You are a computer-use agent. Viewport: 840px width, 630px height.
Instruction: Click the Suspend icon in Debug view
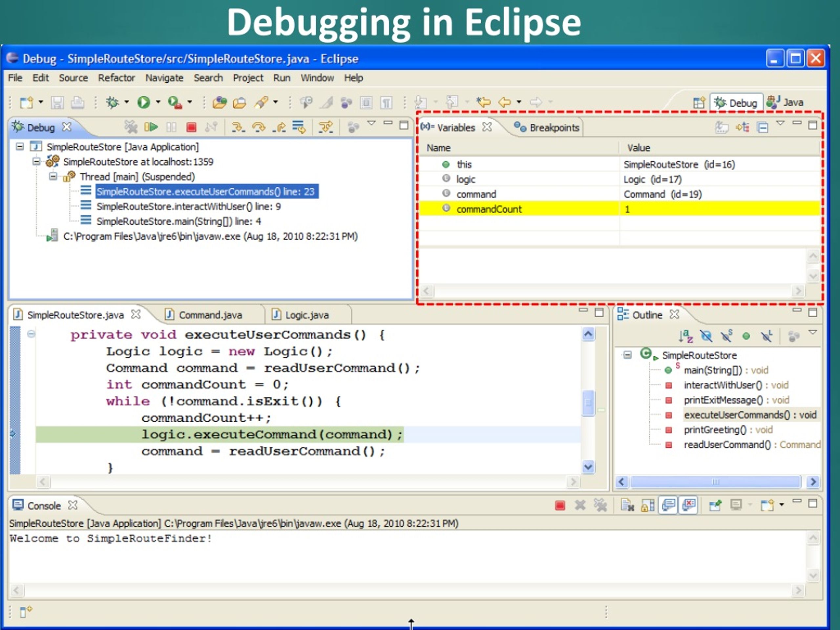tap(171, 127)
